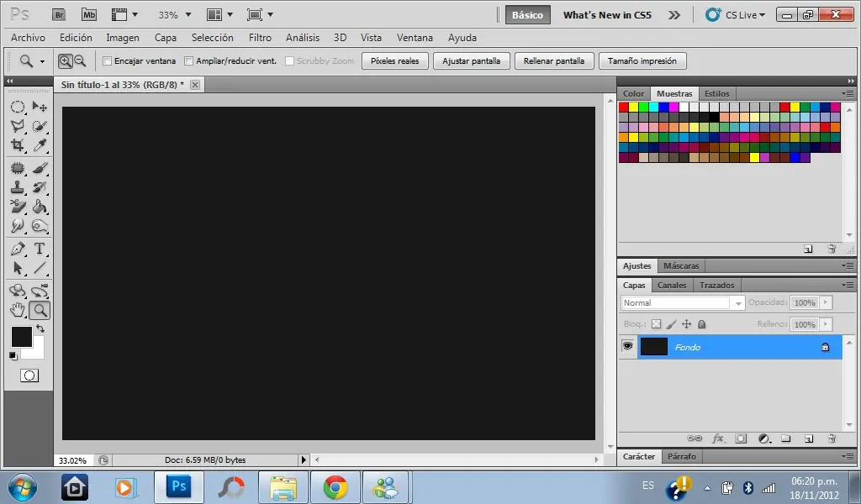Create a new layer from Layers panel
Viewport: 861px width, 504px height.
click(808, 438)
